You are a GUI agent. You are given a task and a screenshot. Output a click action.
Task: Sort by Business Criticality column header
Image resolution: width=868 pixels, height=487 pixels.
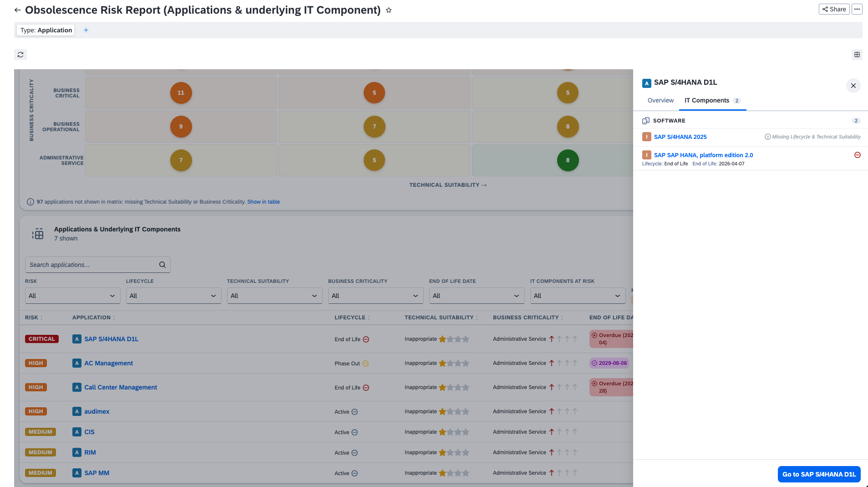528,318
